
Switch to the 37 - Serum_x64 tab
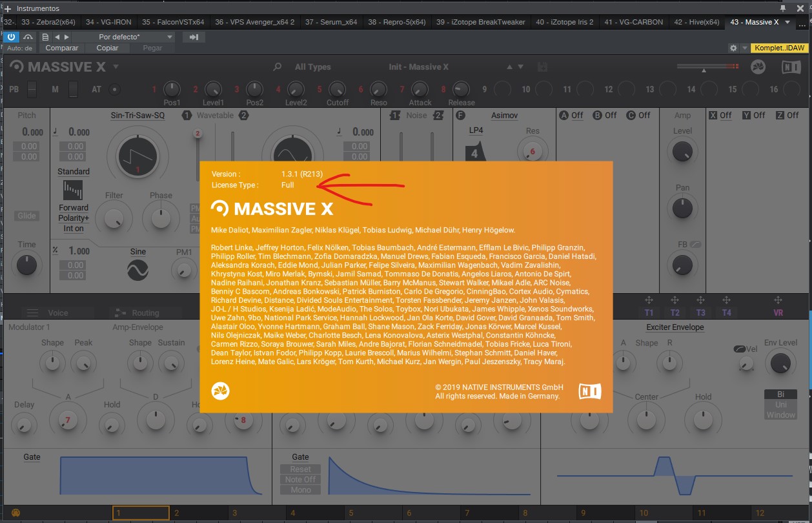click(x=331, y=22)
